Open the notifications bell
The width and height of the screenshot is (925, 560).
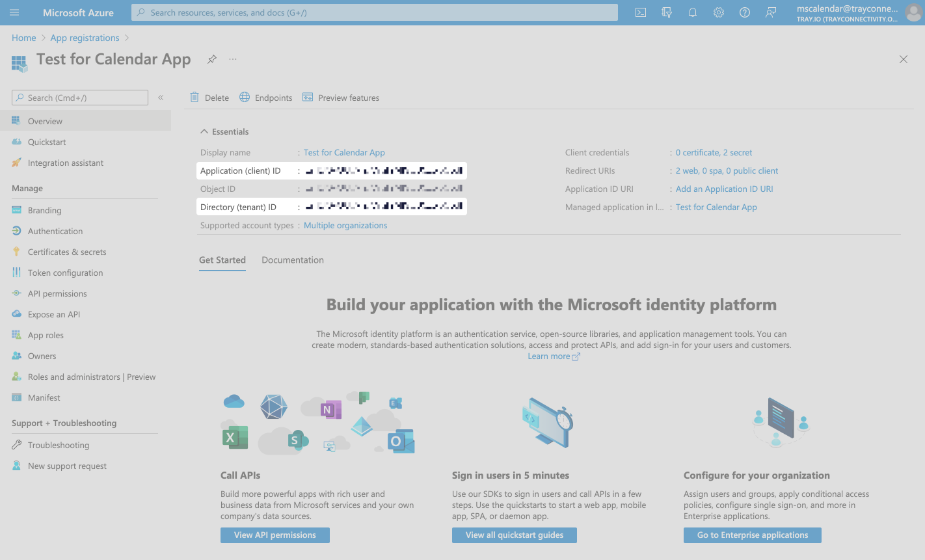pyautogui.click(x=692, y=12)
